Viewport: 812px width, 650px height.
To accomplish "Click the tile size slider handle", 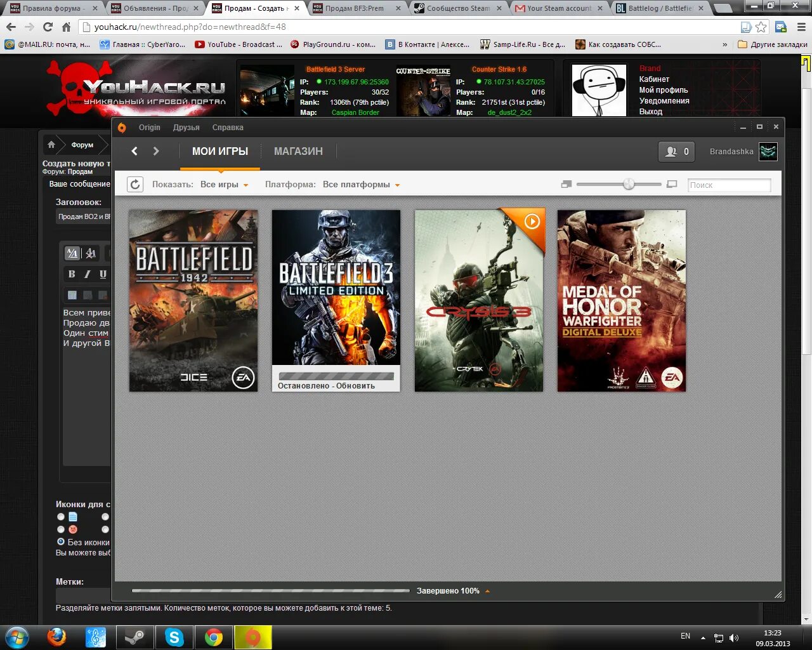I will pos(629,184).
